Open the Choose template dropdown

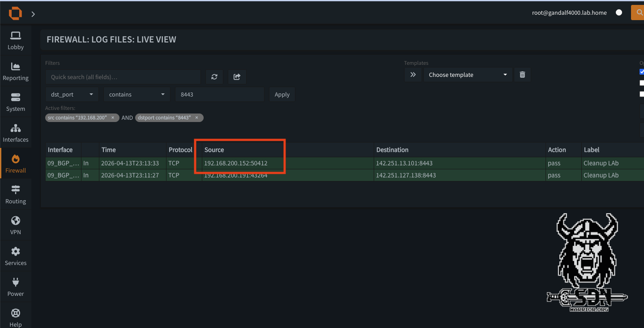[468, 75]
